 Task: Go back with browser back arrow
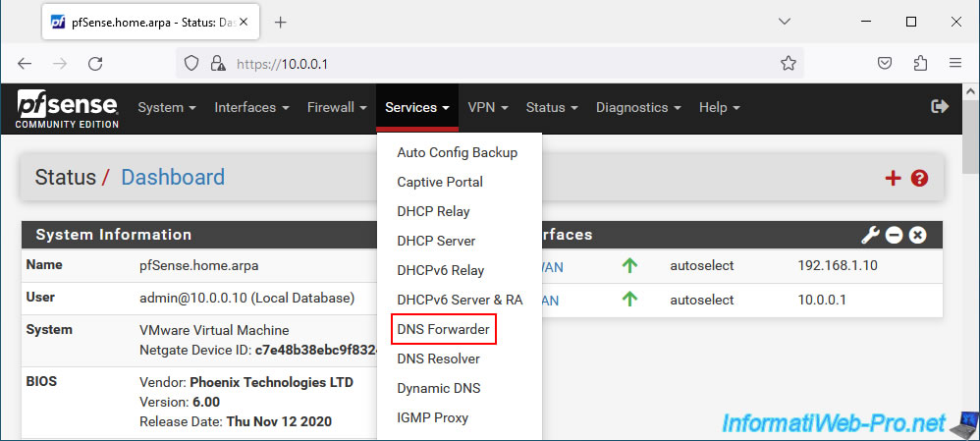coord(25,63)
